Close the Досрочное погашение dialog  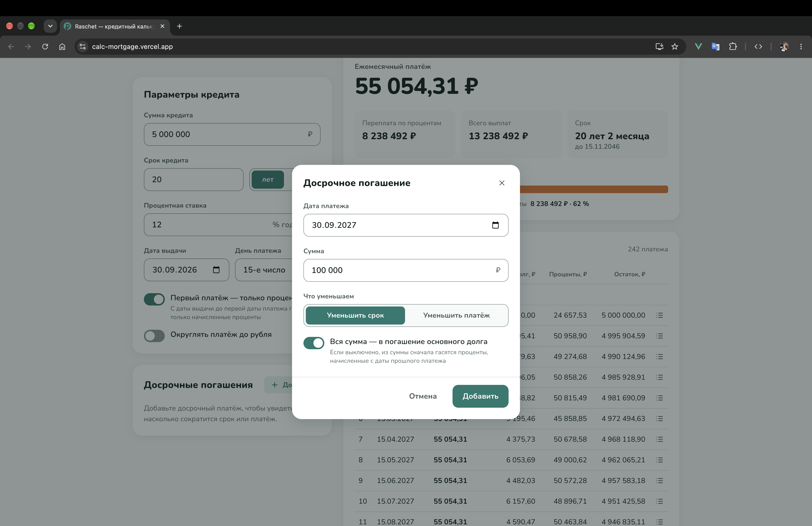click(x=501, y=183)
